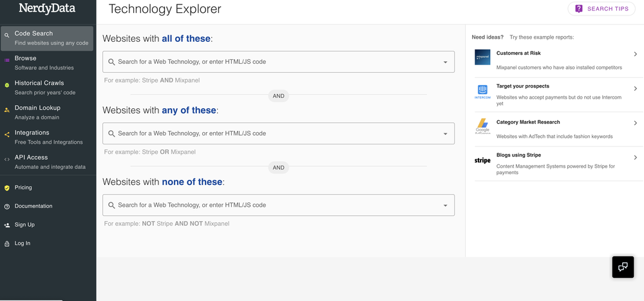
Task: Click 'Technology Explorer' page heading
Action: [x=165, y=9]
